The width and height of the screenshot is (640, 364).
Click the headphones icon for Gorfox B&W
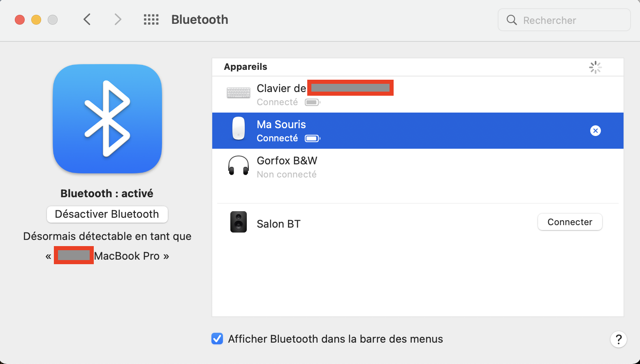point(239,166)
